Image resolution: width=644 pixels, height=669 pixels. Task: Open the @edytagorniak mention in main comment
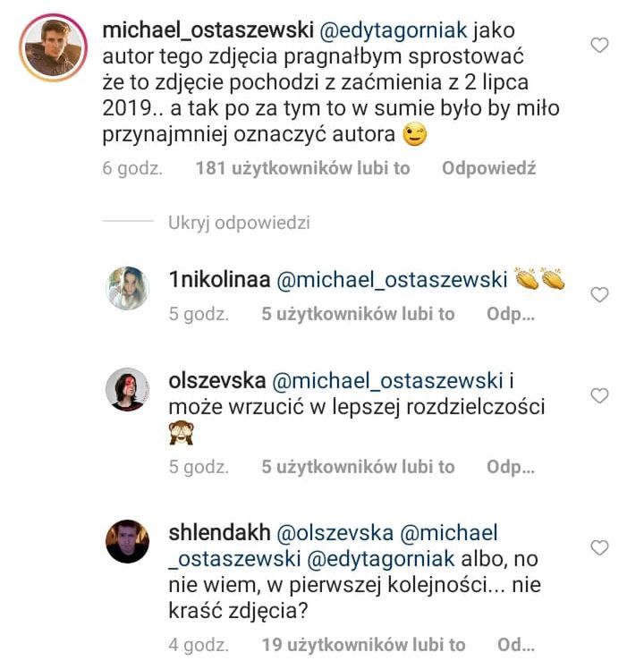click(x=390, y=30)
